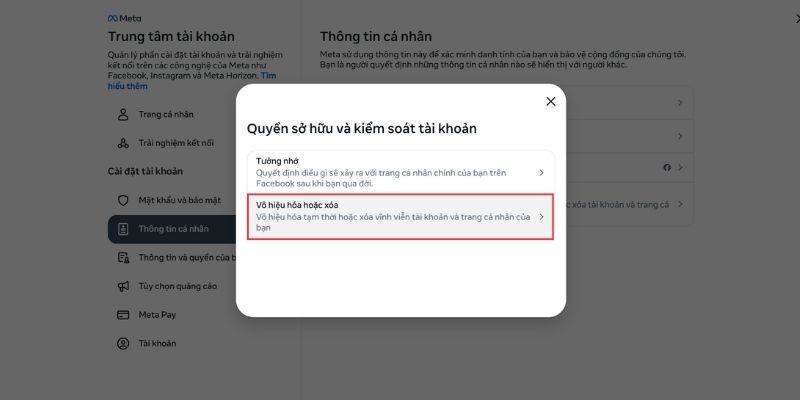Click the Tài khoản user circle icon

tap(123, 343)
